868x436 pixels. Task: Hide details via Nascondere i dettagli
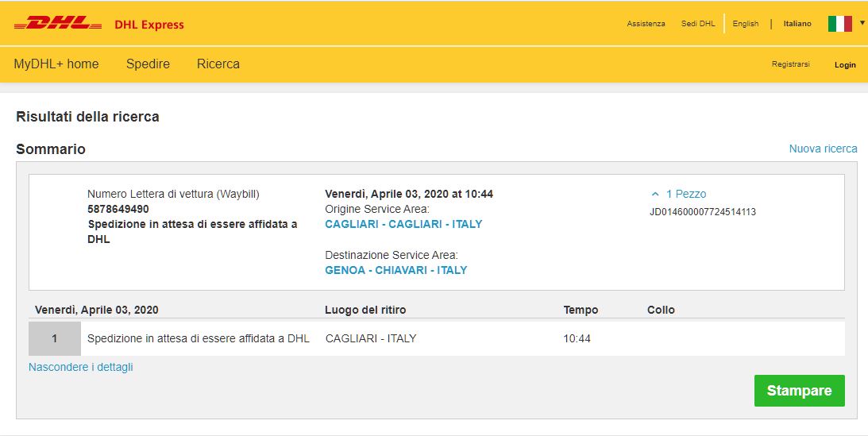click(81, 367)
